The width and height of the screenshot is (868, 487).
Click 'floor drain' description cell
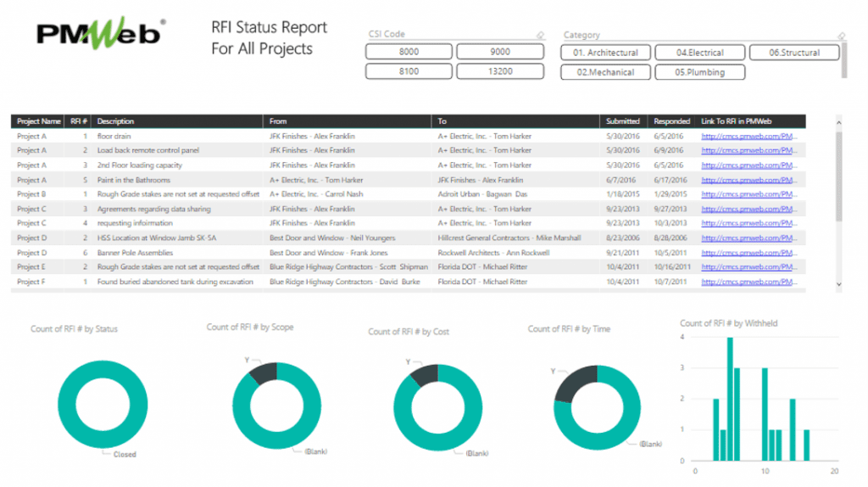[114, 137]
